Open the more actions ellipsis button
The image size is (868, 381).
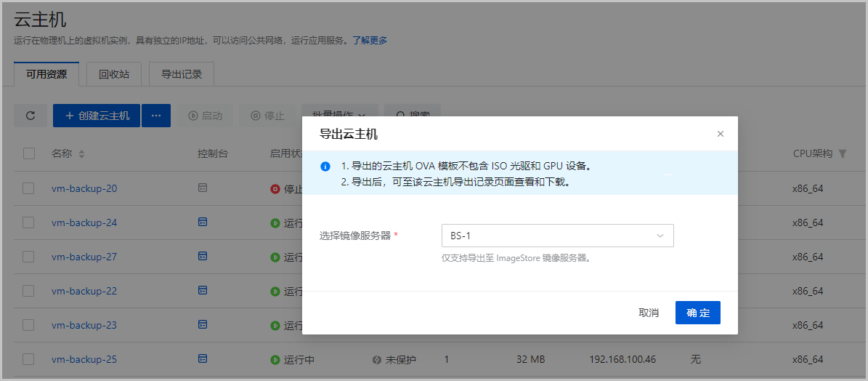[x=155, y=116]
